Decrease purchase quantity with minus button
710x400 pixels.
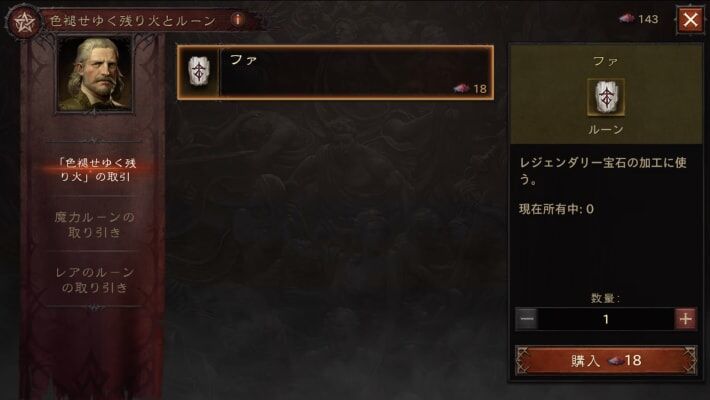527,319
